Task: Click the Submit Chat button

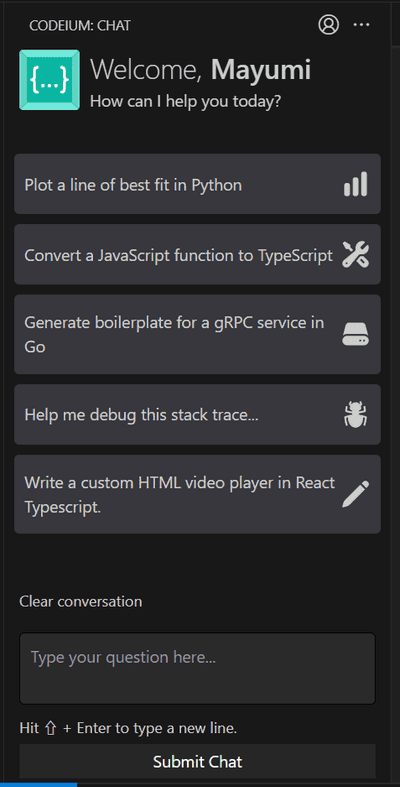Action: click(197, 762)
